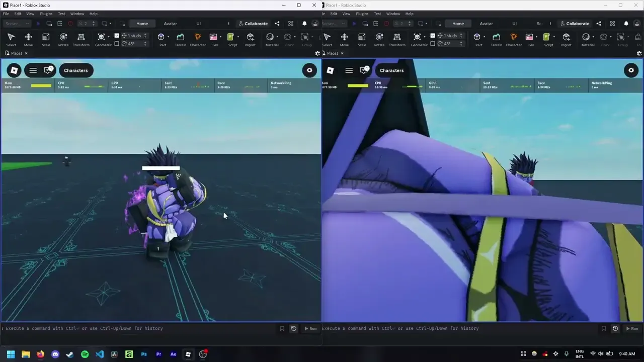This screenshot has height=362, width=644.
Task: Open the settings gear in right viewport
Action: click(631, 70)
